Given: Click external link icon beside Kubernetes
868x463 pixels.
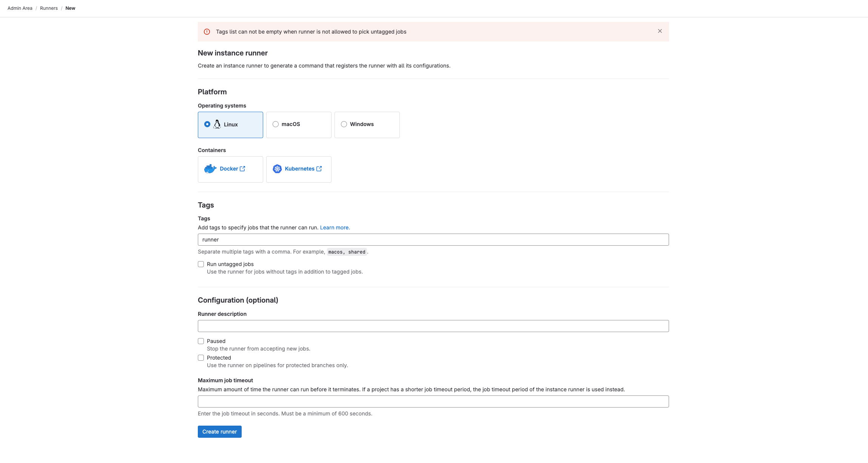Looking at the screenshot, I should pyautogui.click(x=319, y=169).
